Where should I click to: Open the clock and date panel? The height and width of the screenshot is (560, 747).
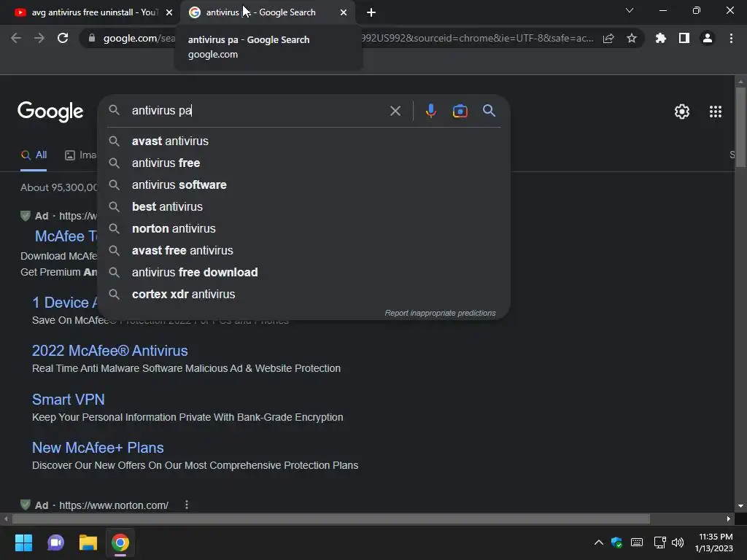coord(713,542)
